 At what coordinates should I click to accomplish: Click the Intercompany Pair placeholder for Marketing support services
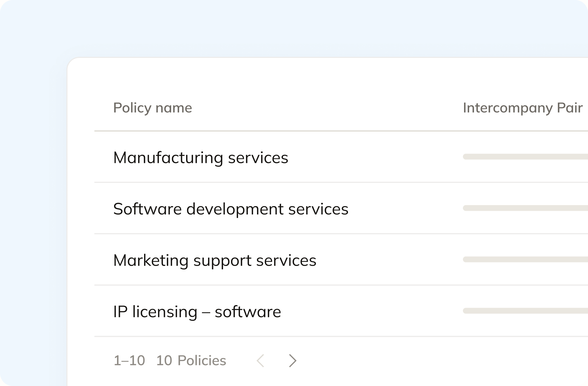(x=525, y=259)
